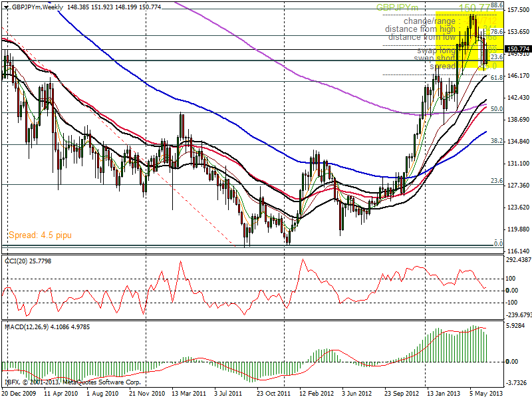Click the -239.6793 CCI scale value
532x399 pixels.
click(x=519, y=315)
